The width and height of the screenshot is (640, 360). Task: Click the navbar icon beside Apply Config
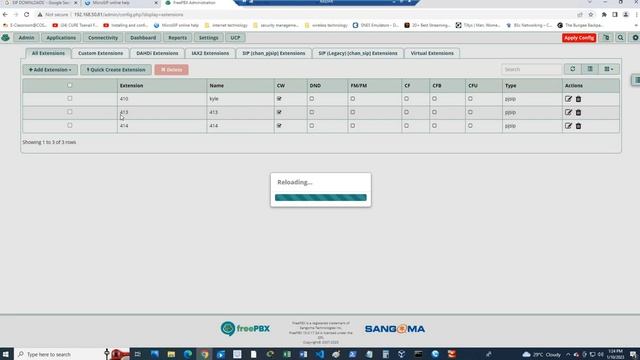pyautogui.click(x=606, y=38)
